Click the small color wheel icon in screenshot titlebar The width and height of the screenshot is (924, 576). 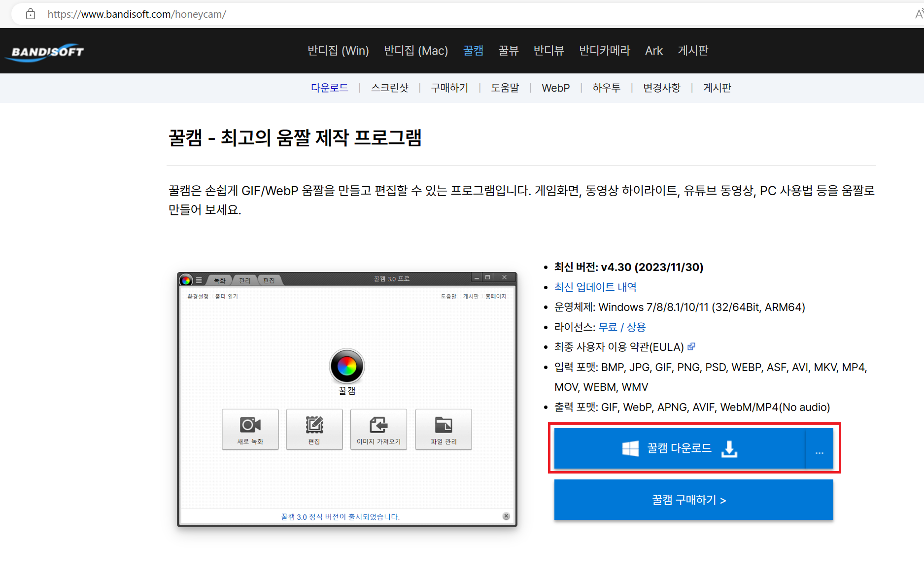click(x=186, y=280)
